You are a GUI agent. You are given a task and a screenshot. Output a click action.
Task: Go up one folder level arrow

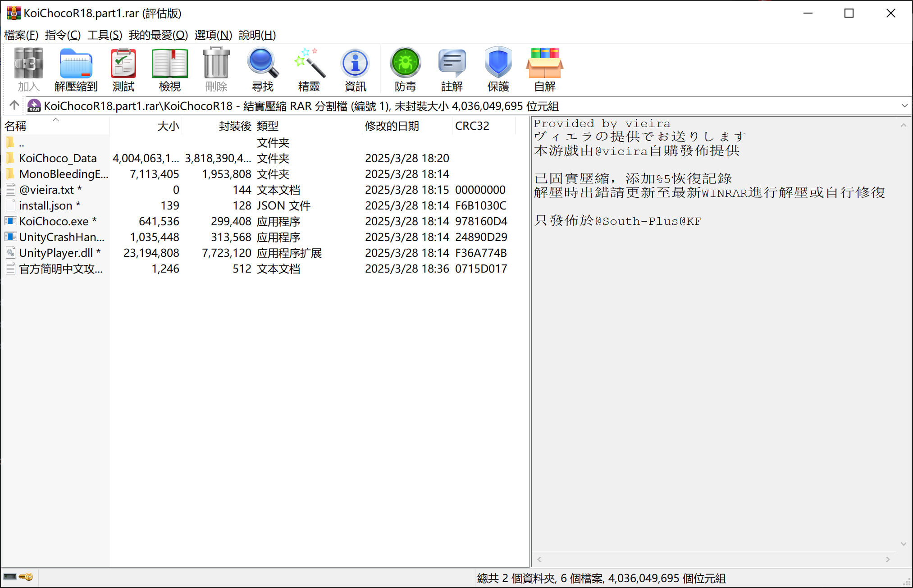14,105
